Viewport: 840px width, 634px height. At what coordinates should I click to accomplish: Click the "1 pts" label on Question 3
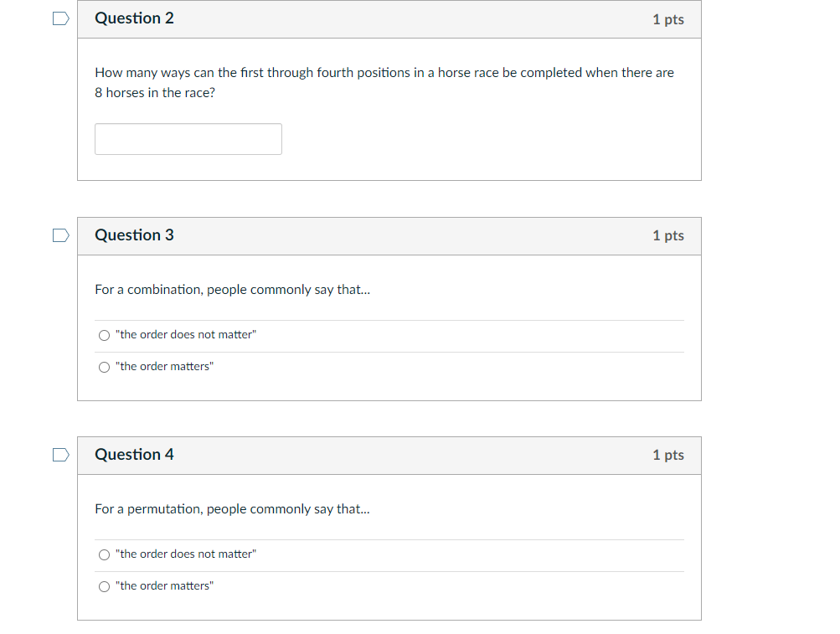point(667,236)
